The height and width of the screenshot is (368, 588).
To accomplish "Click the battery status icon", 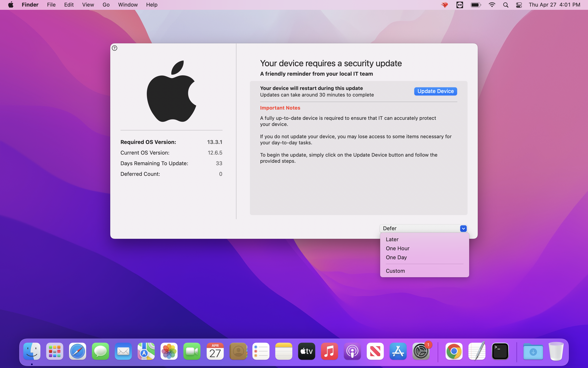I will point(476,5).
